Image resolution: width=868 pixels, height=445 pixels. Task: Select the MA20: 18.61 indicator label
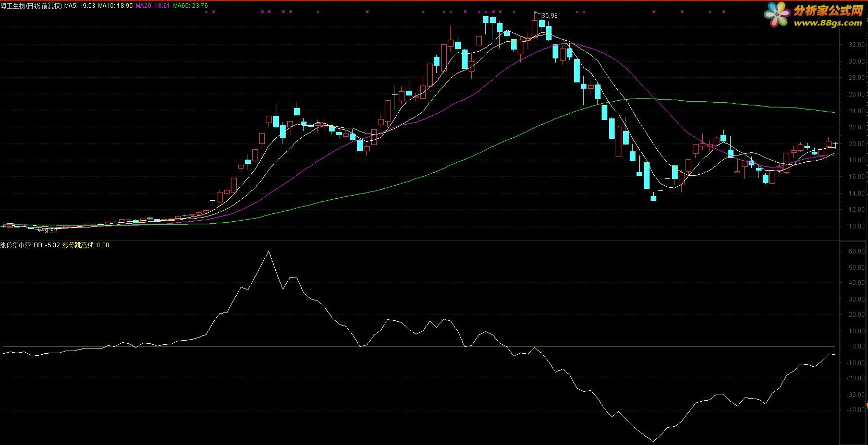pyautogui.click(x=153, y=6)
